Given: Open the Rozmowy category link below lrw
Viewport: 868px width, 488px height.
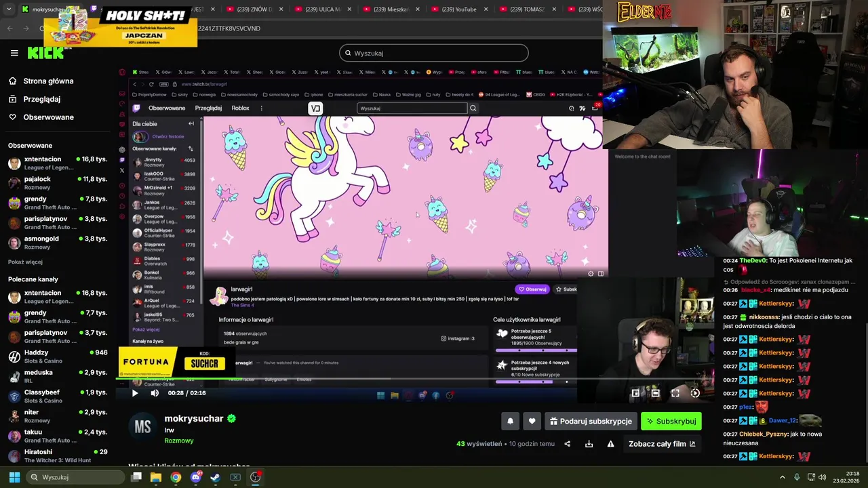Looking at the screenshot, I should (179, 441).
